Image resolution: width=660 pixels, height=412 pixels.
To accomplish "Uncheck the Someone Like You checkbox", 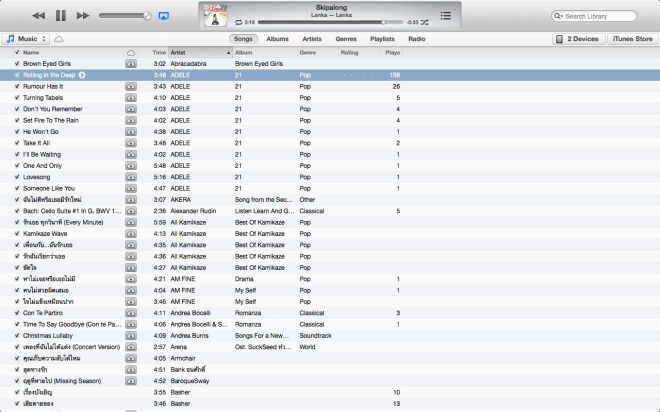I will (17, 188).
